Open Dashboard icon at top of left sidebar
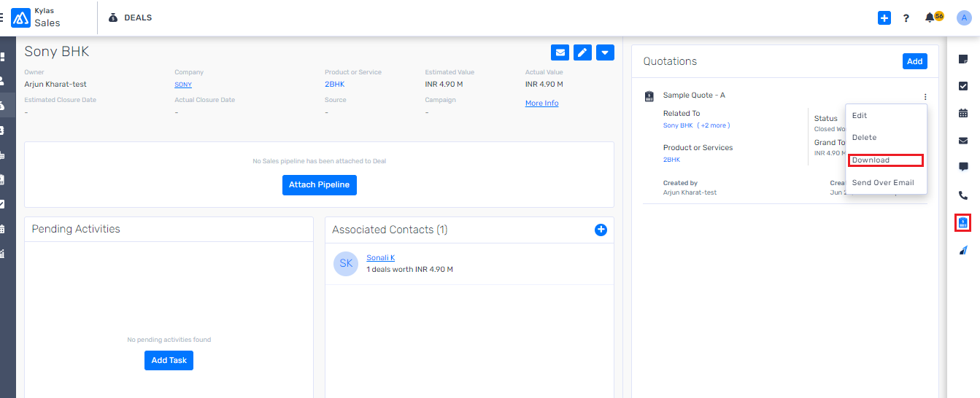Viewport: 980px width, 398px height. click(2, 56)
